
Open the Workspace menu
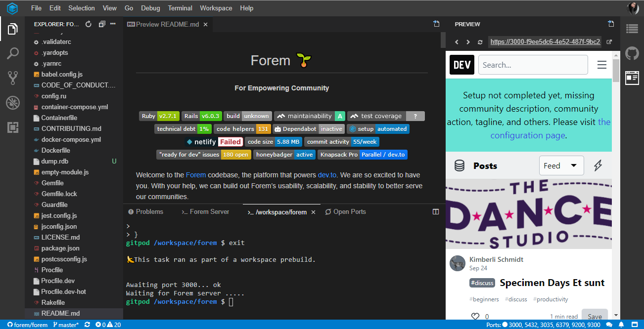click(x=216, y=8)
